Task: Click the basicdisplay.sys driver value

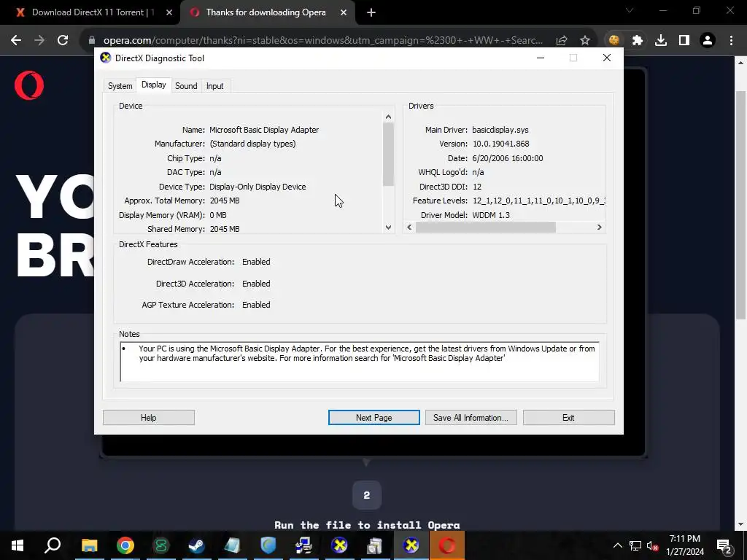Action: click(x=500, y=130)
